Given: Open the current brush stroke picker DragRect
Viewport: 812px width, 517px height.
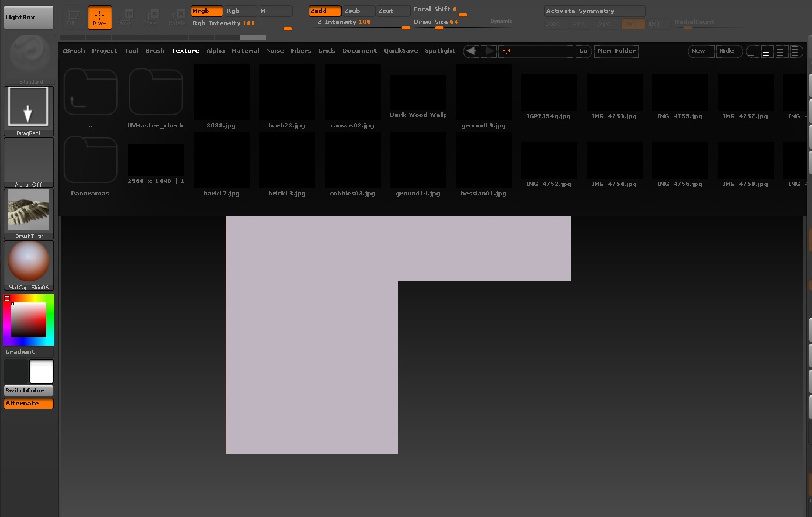Looking at the screenshot, I should click(x=28, y=106).
